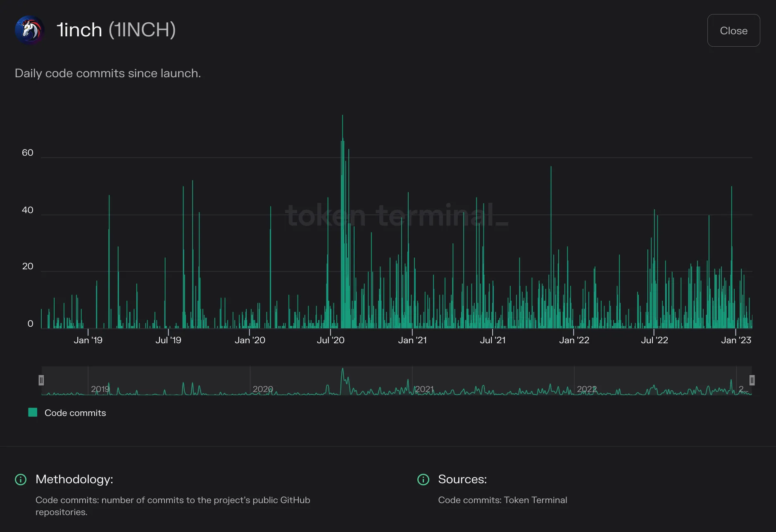
Task: Grab the right range slider handle
Action: coord(752,380)
